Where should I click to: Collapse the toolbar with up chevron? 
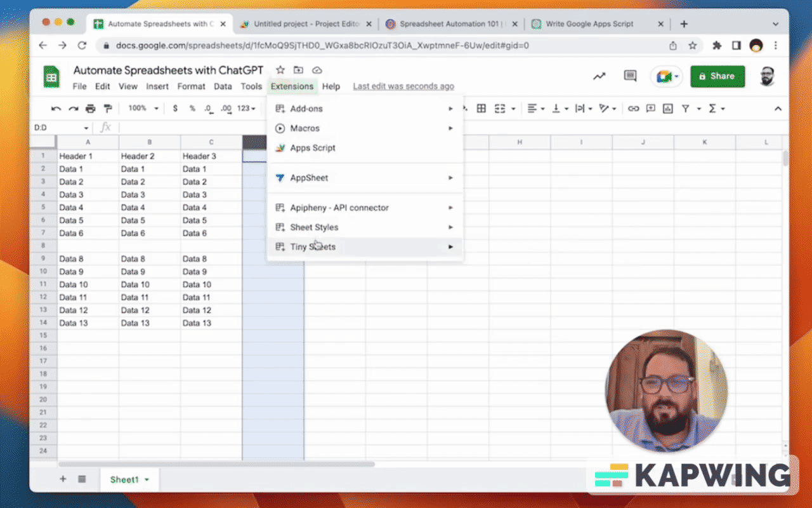tap(778, 109)
